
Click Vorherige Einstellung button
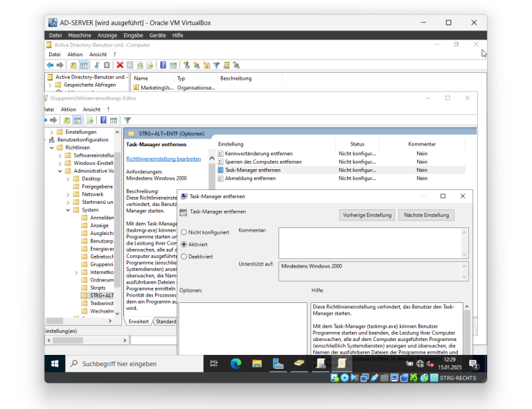click(367, 215)
